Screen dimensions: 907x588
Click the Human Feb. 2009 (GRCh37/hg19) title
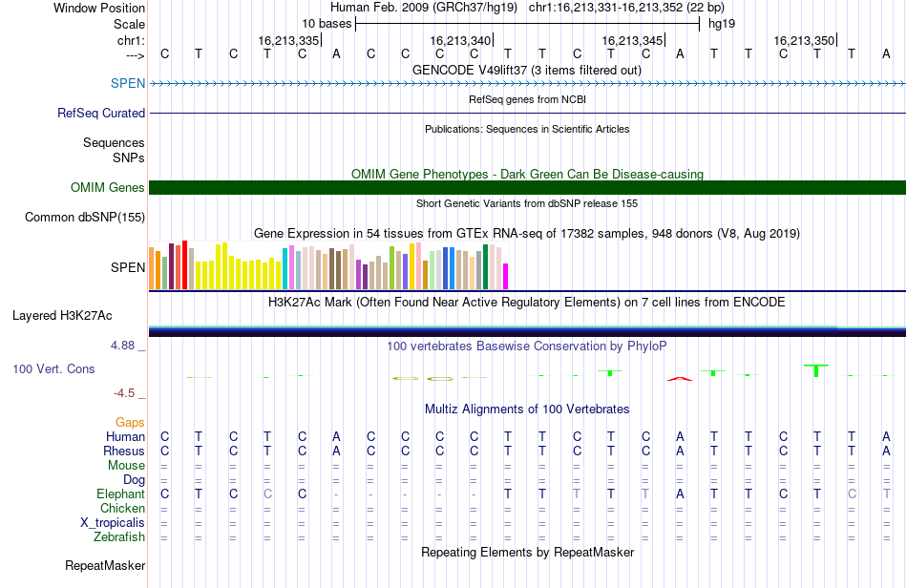423,8
